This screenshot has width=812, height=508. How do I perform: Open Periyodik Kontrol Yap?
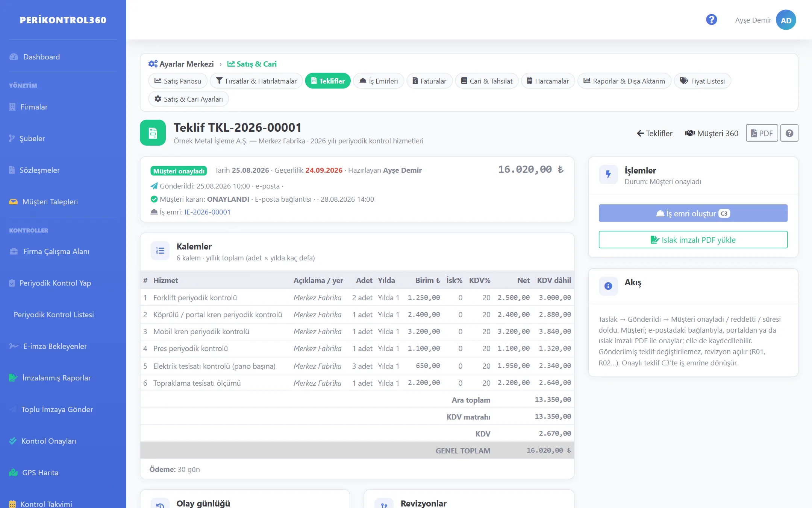point(55,283)
